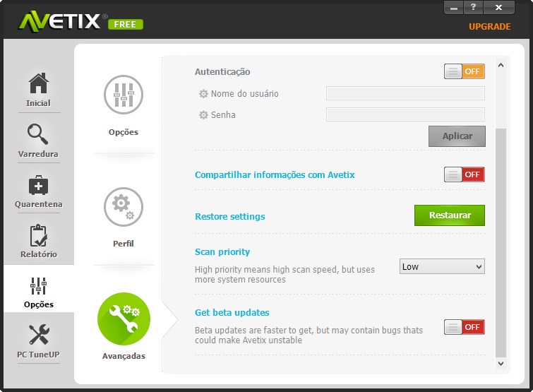Open the Scan priority Low dropdown
The width and height of the screenshot is (533, 392).
tap(442, 266)
